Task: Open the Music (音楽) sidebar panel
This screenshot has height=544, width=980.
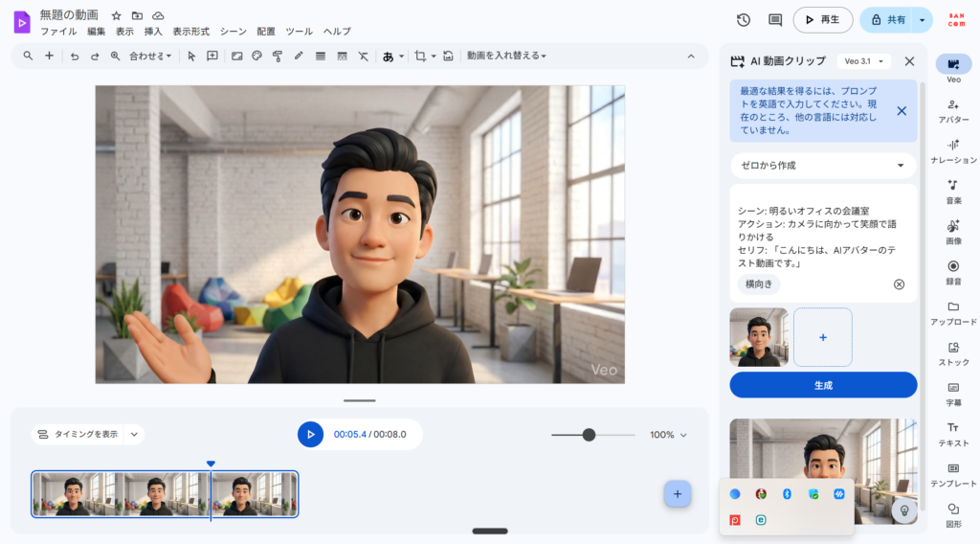Action: click(953, 191)
